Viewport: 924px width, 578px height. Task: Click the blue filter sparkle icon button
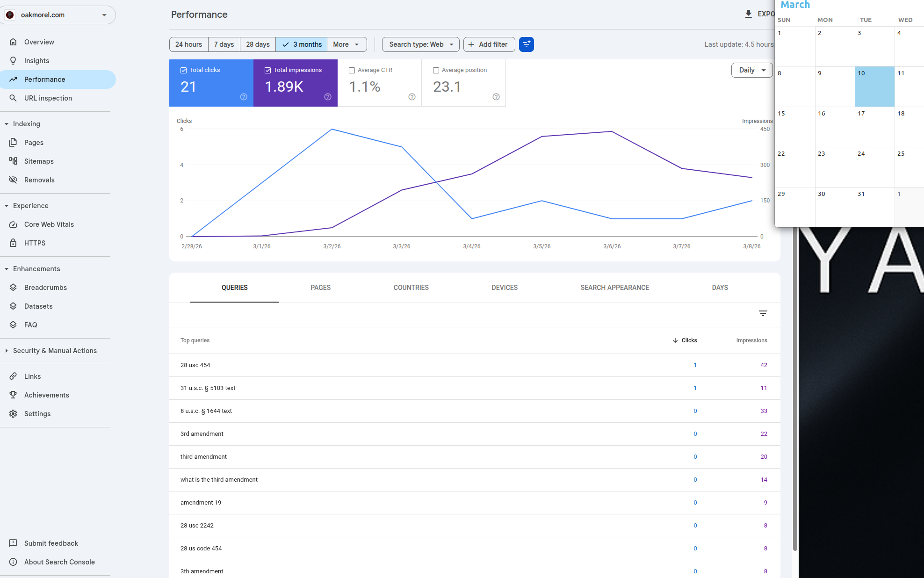pos(527,44)
